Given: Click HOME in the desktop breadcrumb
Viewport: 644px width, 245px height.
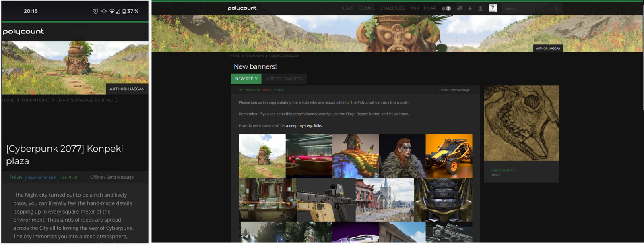Looking at the screenshot, I should 235,56.
